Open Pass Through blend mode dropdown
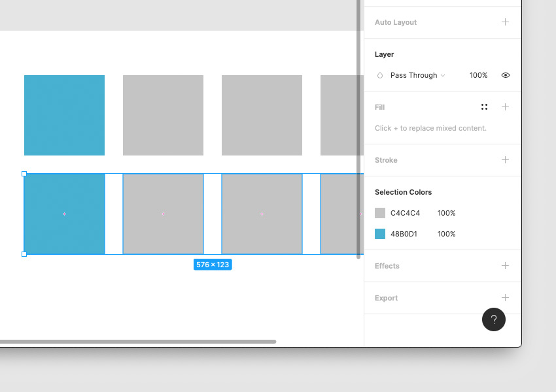556x392 pixels. tap(417, 75)
